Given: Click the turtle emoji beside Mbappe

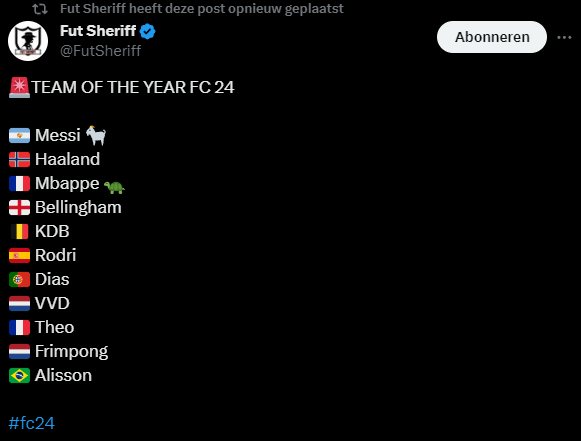Looking at the screenshot, I should tap(114, 187).
